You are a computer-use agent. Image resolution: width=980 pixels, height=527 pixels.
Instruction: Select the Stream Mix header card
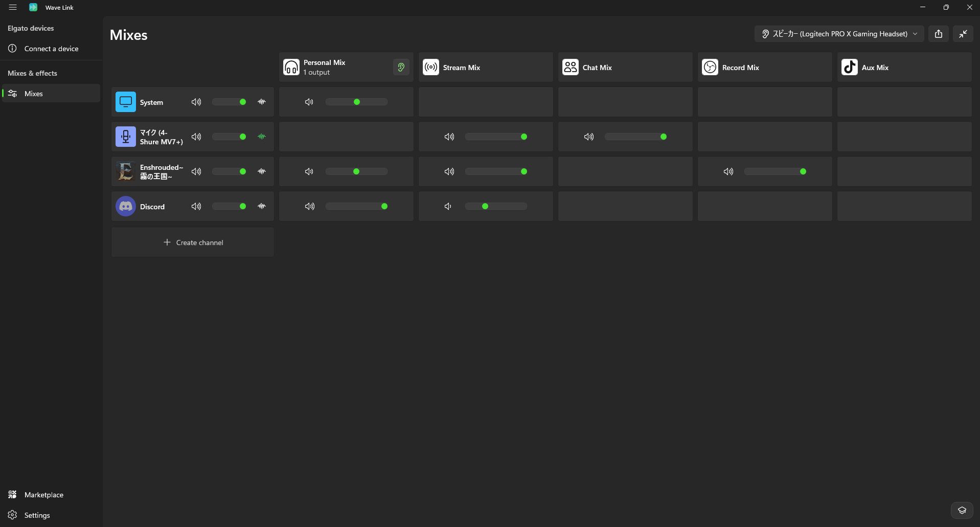click(x=486, y=67)
